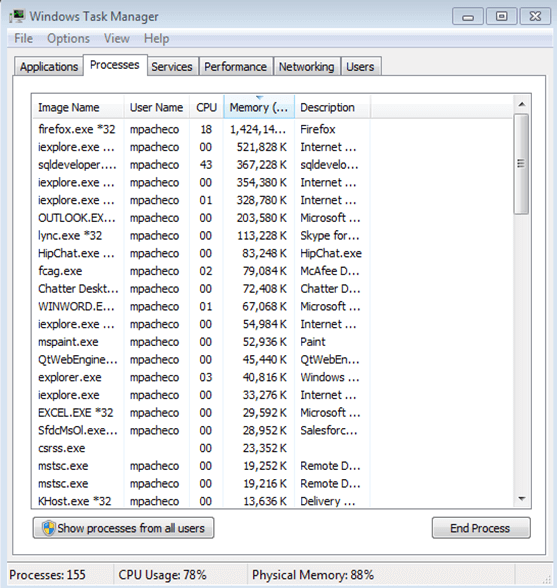This screenshot has width=557, height=588.
Task: Open the View menu
Action: [x=117, y=38]
